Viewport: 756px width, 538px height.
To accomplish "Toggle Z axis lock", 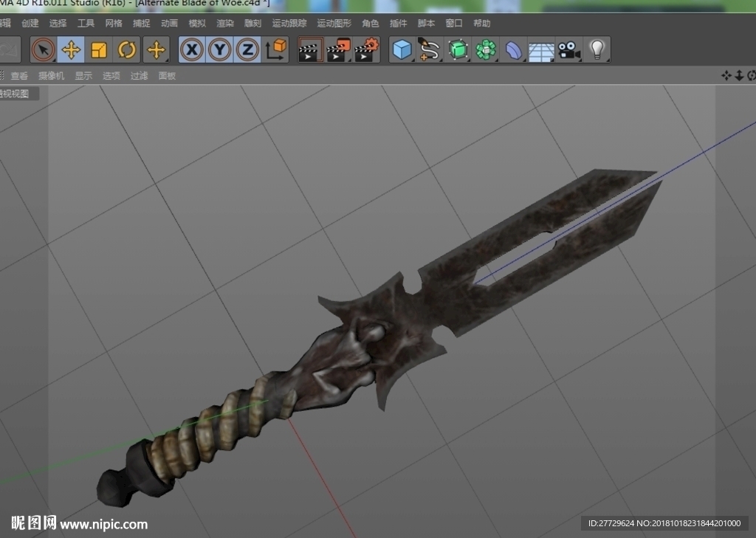I will (248, 49).
